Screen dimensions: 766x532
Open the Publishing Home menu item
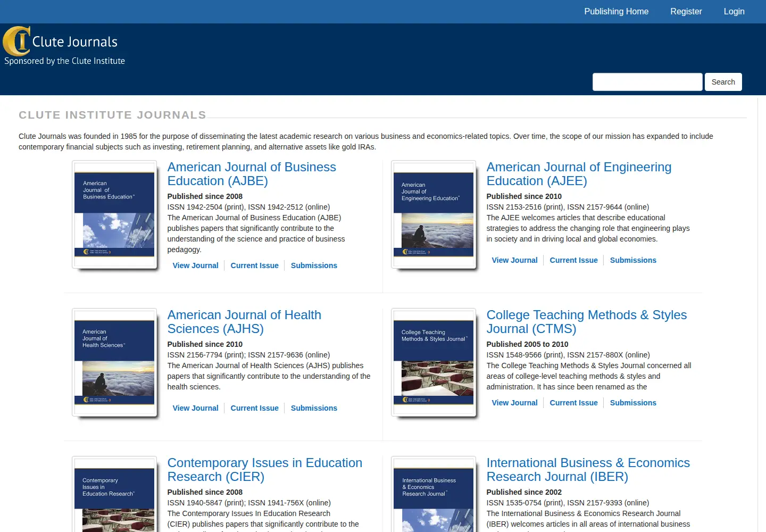pos(616,11)
